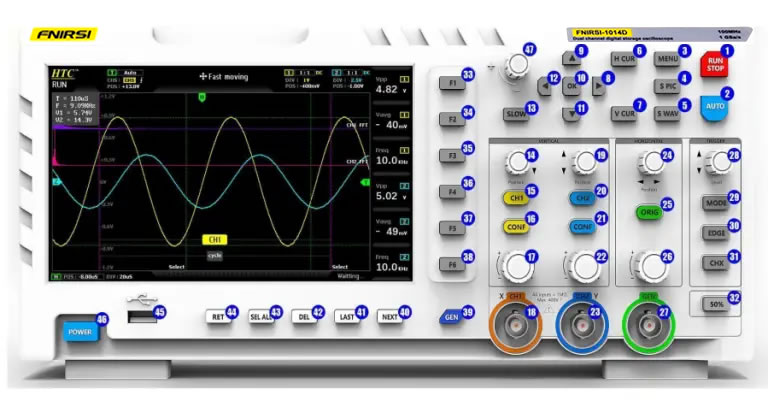The width and height of the screenshot is (768, 401).
Task: Click the CH1 vertical scale knob
Action: 516,267
